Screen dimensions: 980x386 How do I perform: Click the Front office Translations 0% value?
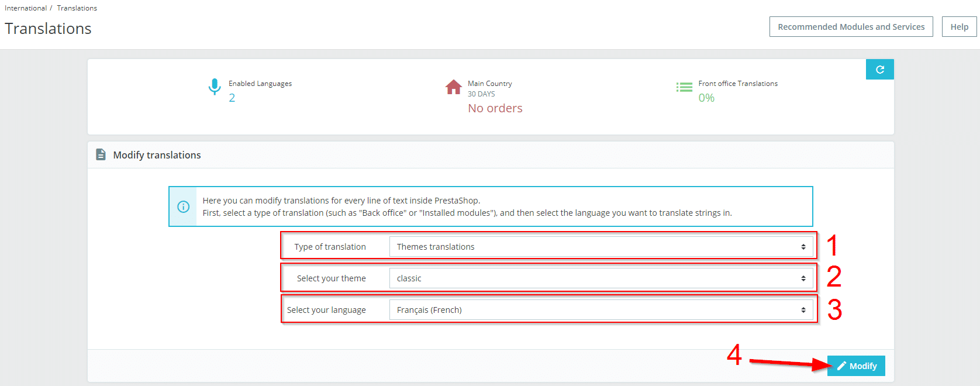(706, 98)
